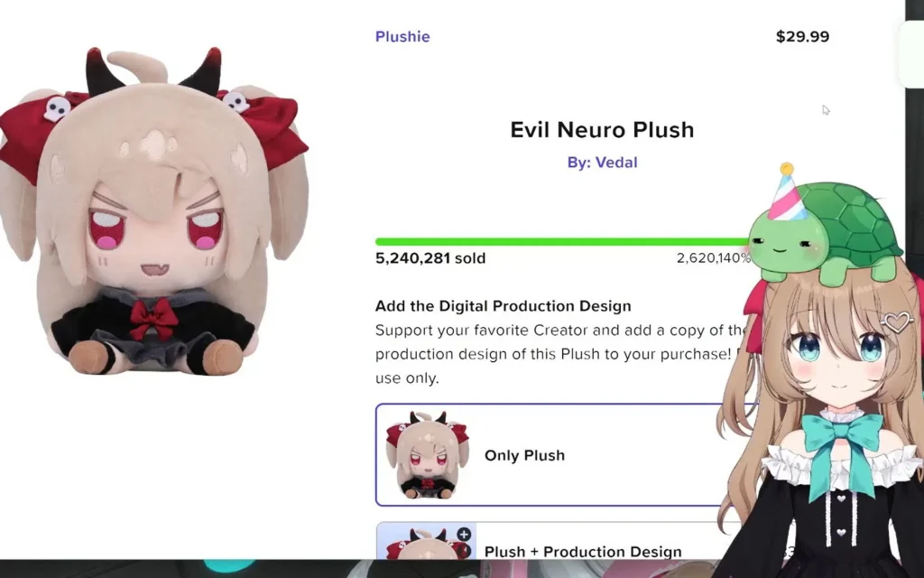Click the heart hairclip on the avatar
The image size is (924, 578).
click(x=898, y=322)
